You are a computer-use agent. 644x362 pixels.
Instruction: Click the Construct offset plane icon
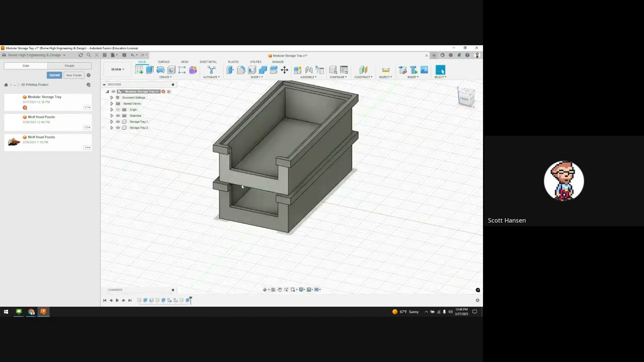[x=363, y=70]
